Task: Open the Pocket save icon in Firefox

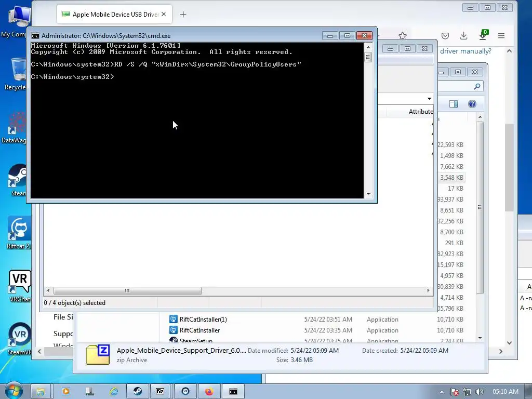Action: 445,36
